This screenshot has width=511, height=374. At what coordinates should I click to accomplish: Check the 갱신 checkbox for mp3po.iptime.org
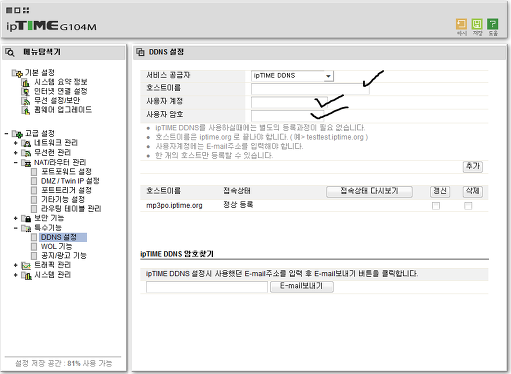(436, 206)
